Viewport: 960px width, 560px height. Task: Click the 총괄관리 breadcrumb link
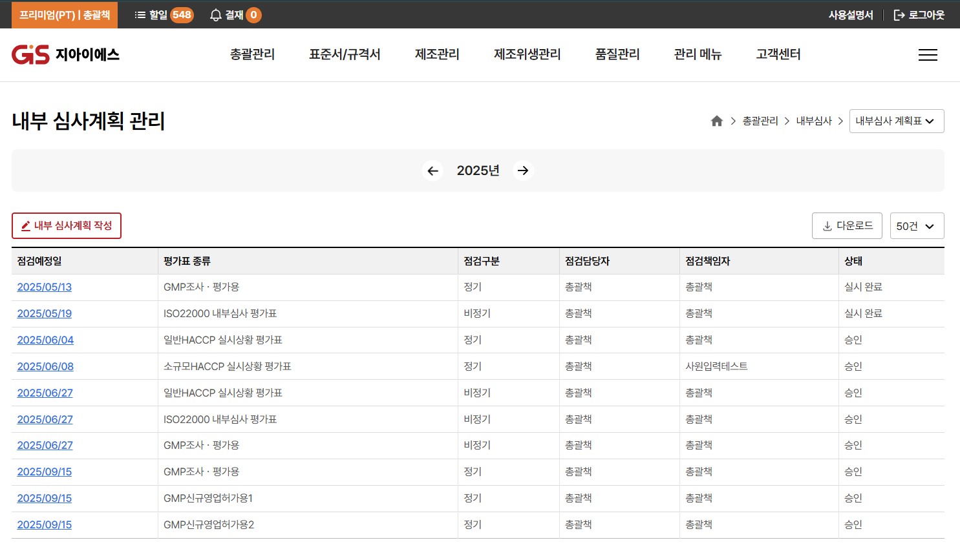pyautogui.click(x=760, y=121)
